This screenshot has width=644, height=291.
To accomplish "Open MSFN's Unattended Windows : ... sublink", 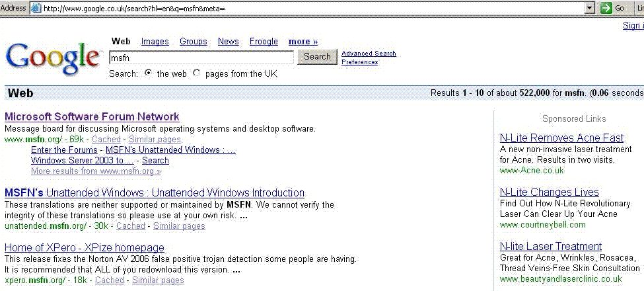I will (x=170, y=150).
